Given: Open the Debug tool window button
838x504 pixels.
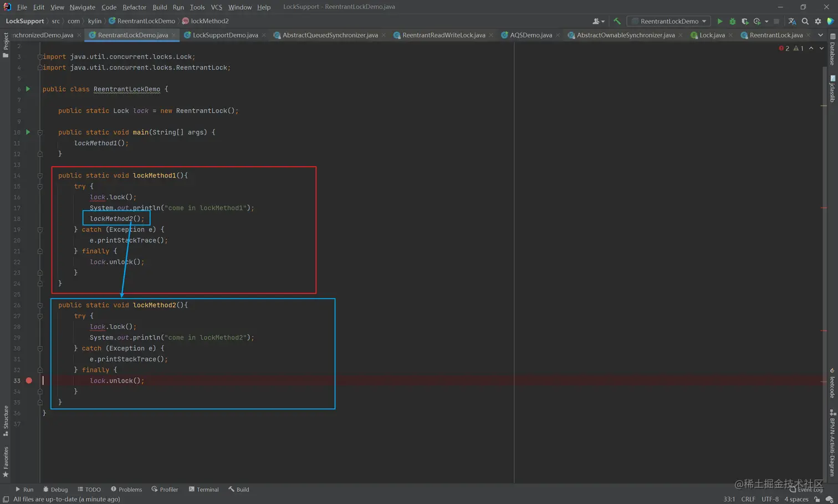Looking at the screenshot, I should coord(55,490).
